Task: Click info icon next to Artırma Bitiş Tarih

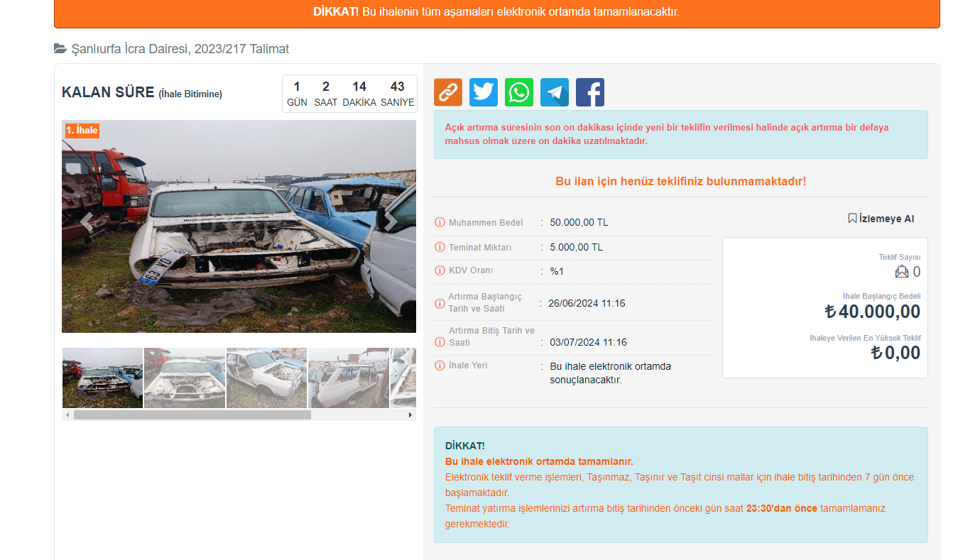Action: click(440, 342)
